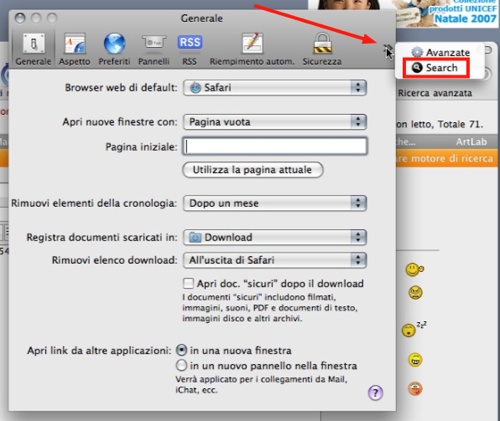Viewport: 500px width, 421px height.
Task: Expand the Apri nuove finestre con dropdown
Action: (275, 122)
